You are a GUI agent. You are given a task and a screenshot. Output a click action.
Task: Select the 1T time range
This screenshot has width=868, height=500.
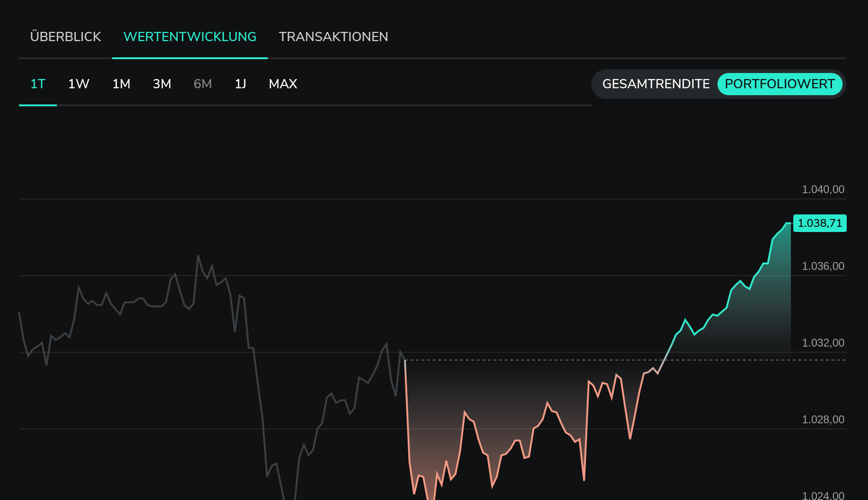tap(38, 84)
